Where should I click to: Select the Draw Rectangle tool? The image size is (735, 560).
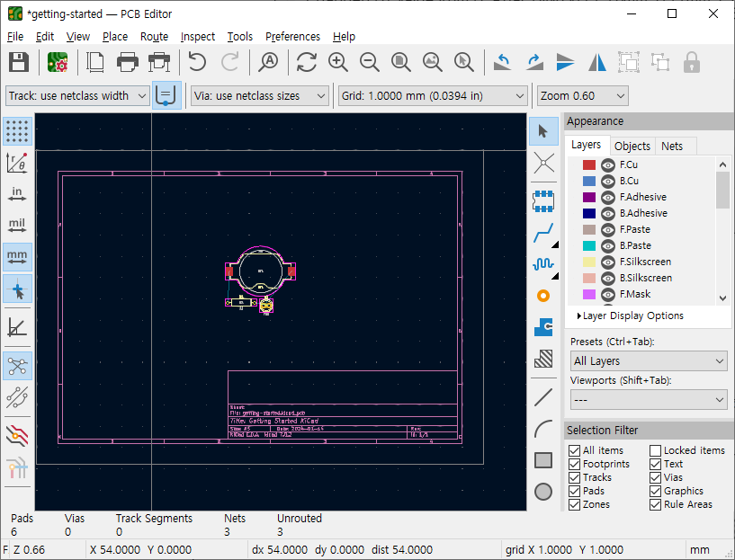click(x=543, y=460)
